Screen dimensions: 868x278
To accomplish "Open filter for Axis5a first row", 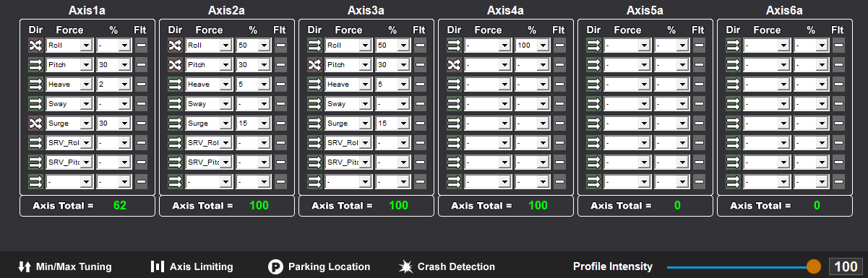I will [698, 45].
